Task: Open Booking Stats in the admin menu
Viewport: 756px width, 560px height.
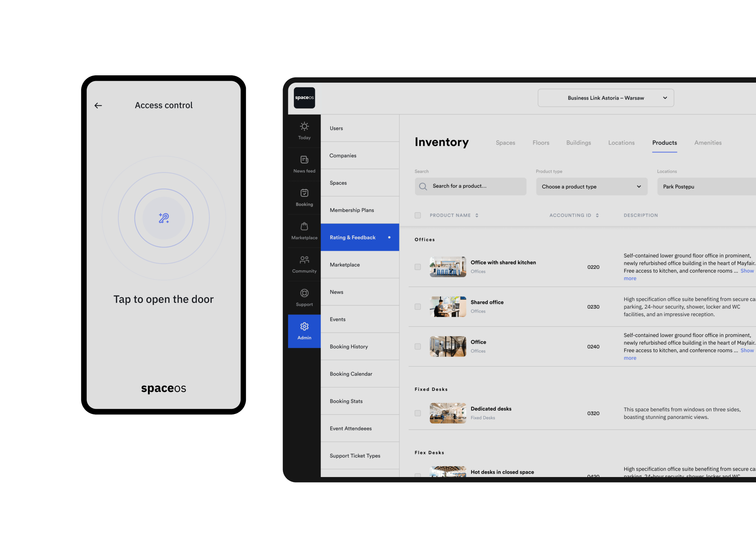Action: point(360,401)
